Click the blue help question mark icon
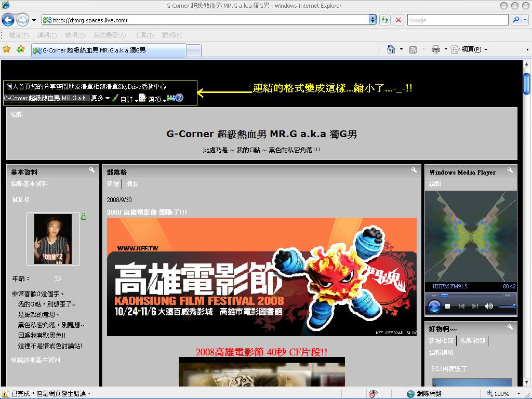The width and height of the screenshot is (532, 399). point(179,98)
